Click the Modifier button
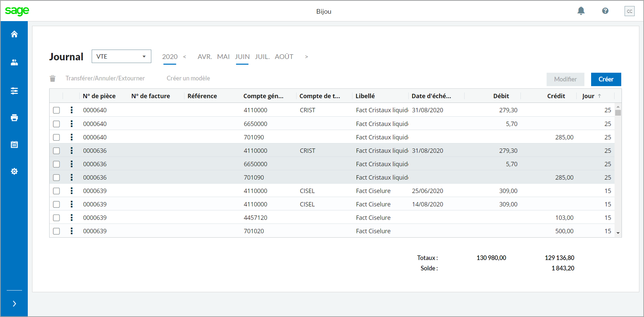 (565, 79)
